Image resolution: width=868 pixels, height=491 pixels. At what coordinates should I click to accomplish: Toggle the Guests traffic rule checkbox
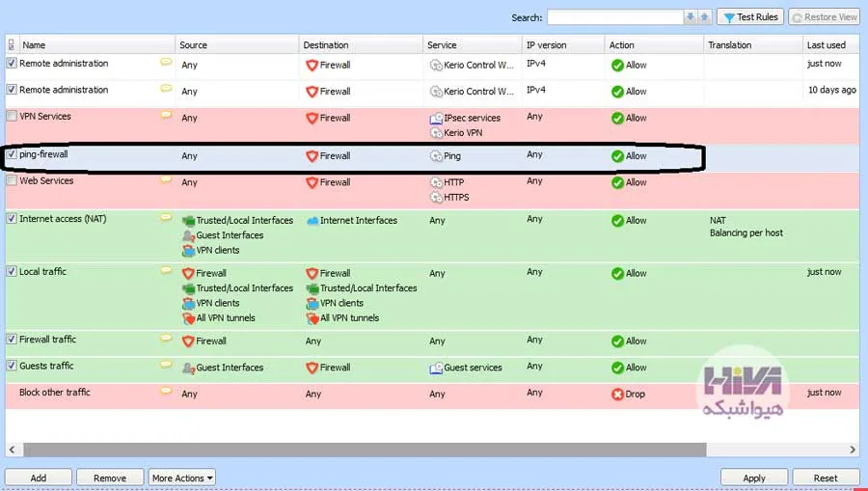click(x=12, y=366)
